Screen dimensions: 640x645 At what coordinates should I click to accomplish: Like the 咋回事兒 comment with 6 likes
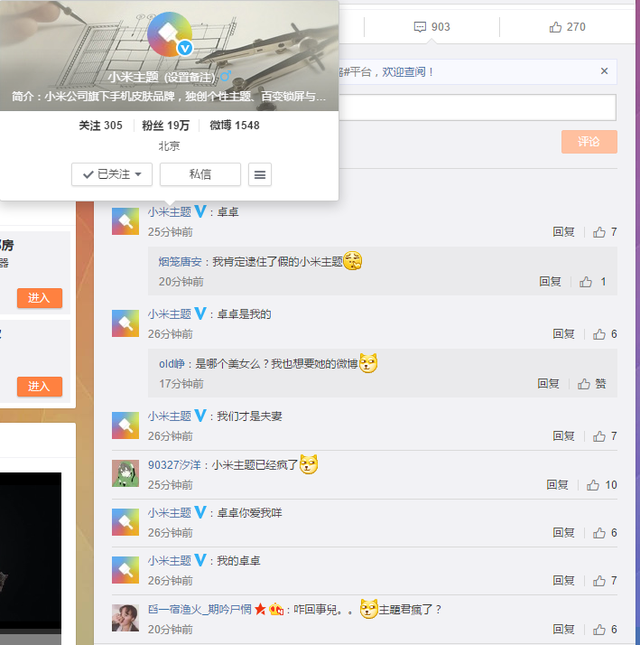(605, 629)
